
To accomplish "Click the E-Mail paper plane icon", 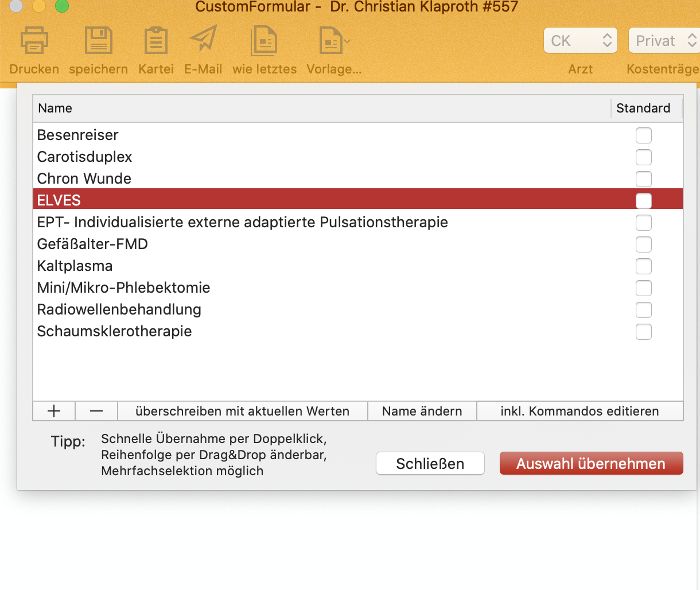I will tap(203, 38).
